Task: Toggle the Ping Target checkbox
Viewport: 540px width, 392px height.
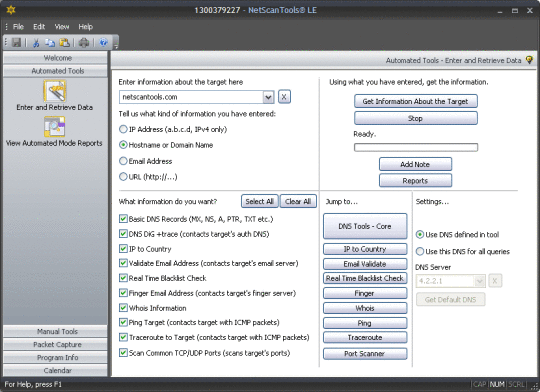Action: [x=123, y=322]
